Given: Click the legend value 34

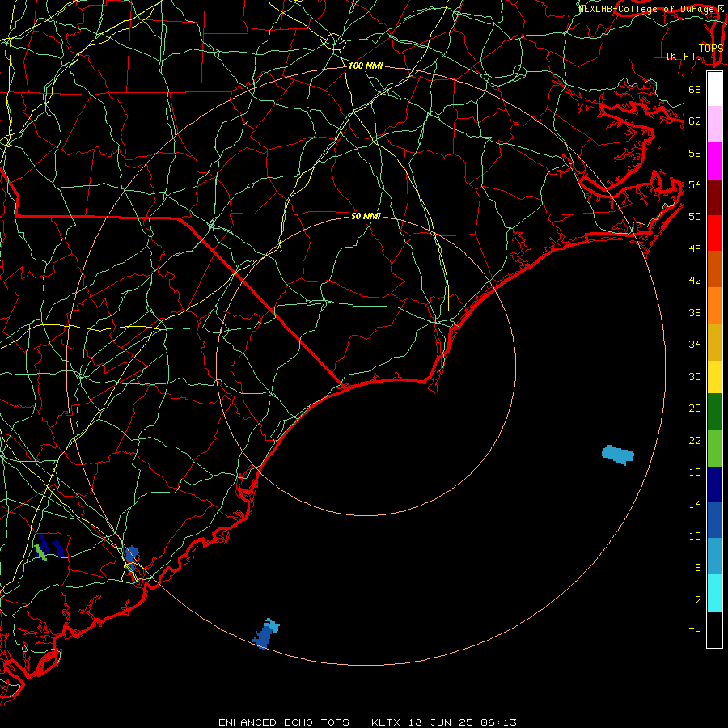Looking at the screenshot, I should coord(695,345).
